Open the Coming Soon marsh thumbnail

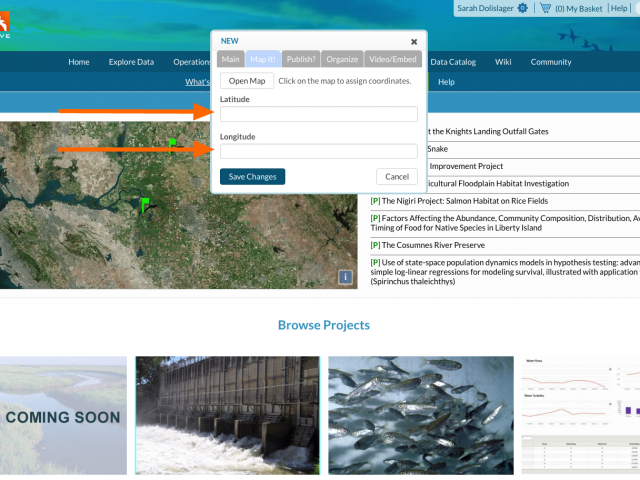[x=63, y=415]
